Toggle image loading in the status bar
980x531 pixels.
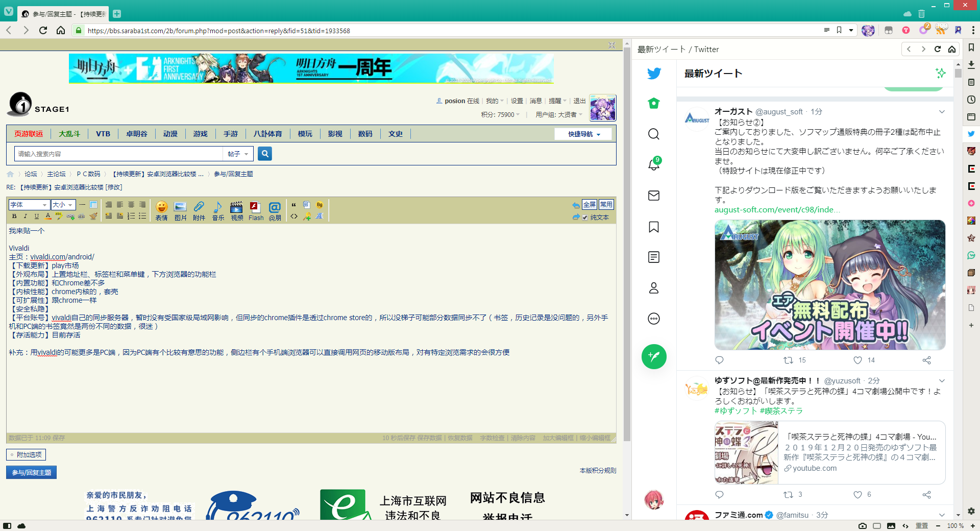(x=891, y=526)
